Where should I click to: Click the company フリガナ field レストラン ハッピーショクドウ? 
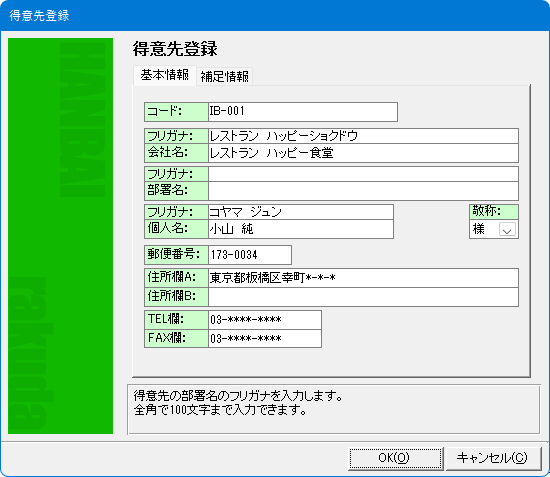[x=363, y=136]
